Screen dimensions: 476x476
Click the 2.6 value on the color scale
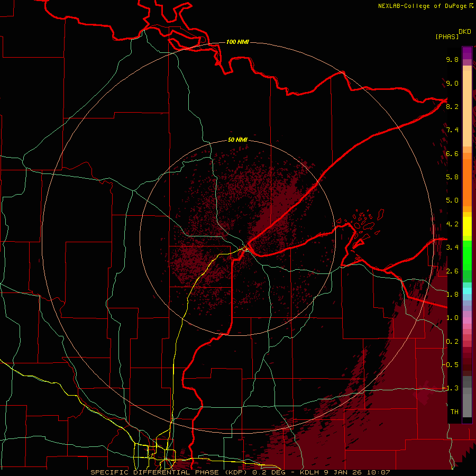point(452,271)
